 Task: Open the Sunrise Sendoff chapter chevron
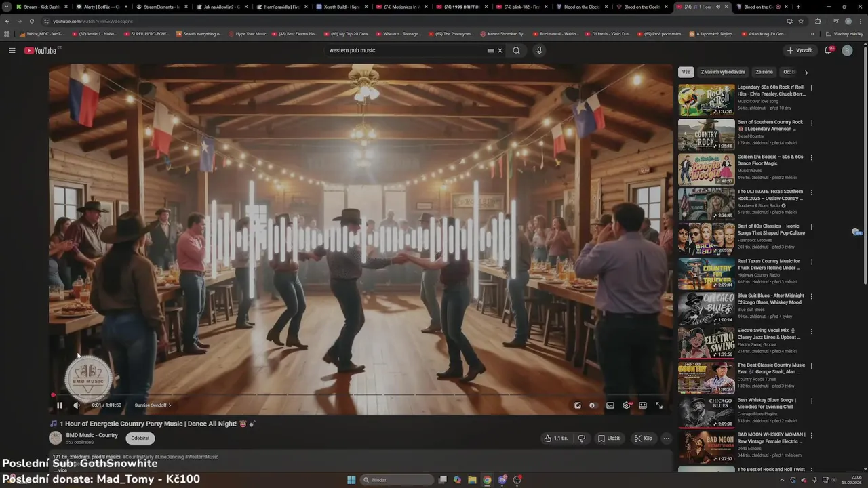(x=170, y=405)
